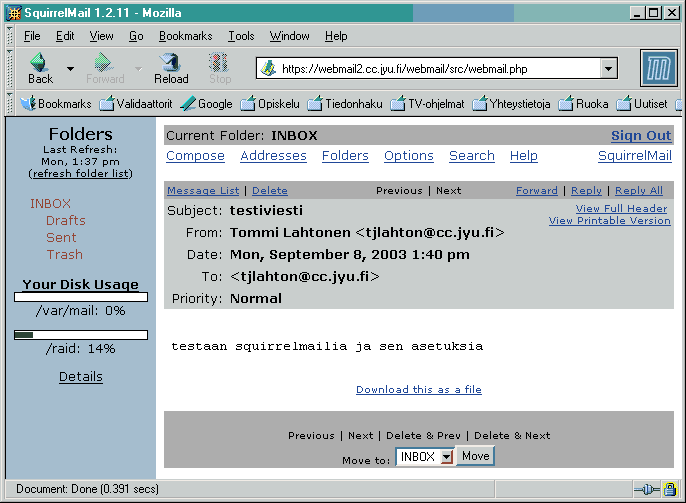
Task: Click the Mozilla throbber logo
Action: coord(659,68)
